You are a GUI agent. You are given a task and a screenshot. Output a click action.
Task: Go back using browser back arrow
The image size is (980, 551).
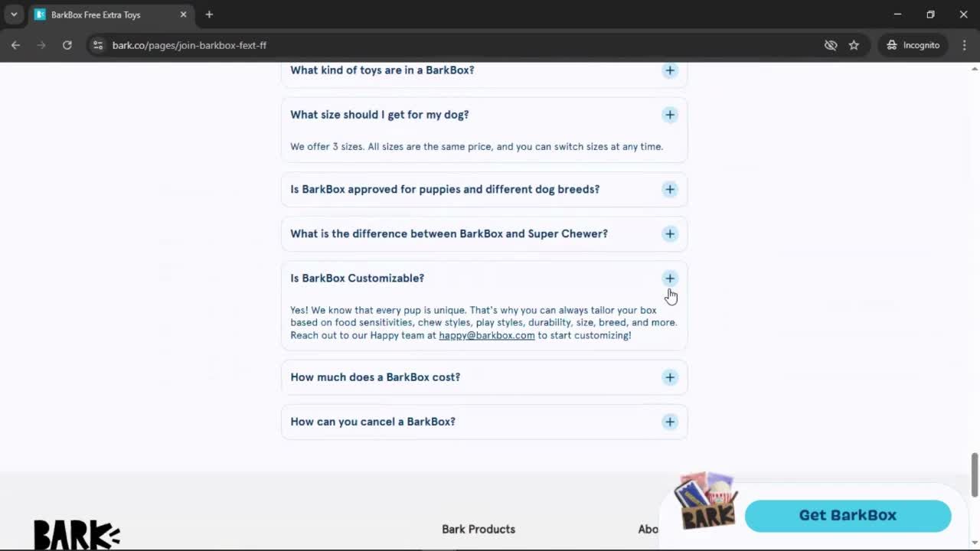[15, 45]
